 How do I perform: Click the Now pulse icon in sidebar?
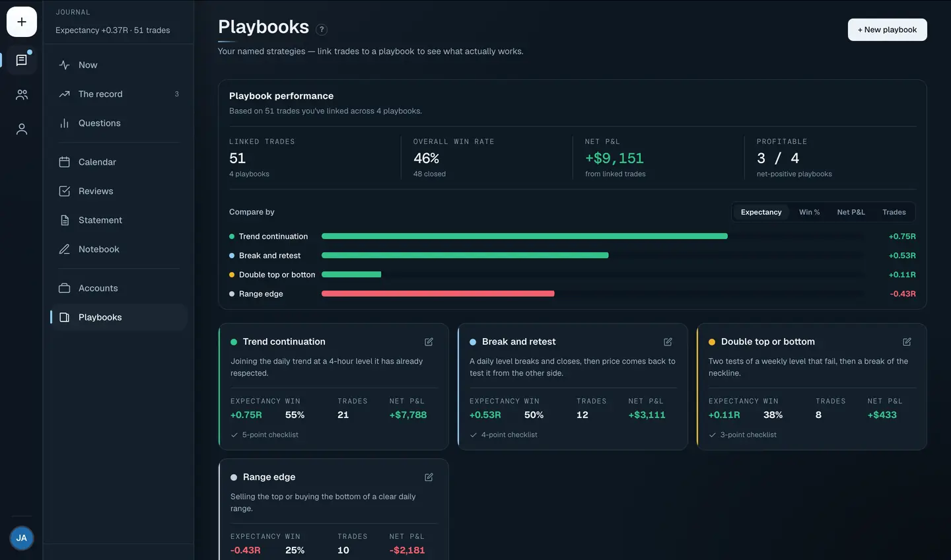pos(64,65)
